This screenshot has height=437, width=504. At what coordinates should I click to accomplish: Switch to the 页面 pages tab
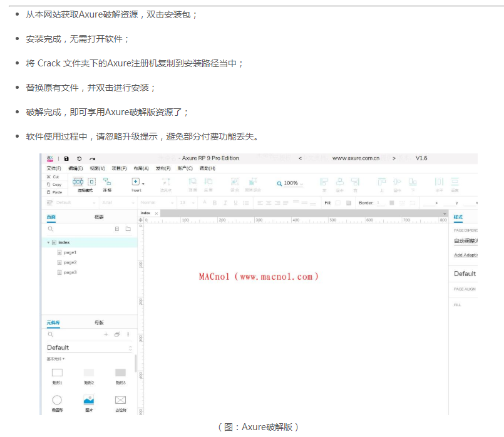click(51, 217)
